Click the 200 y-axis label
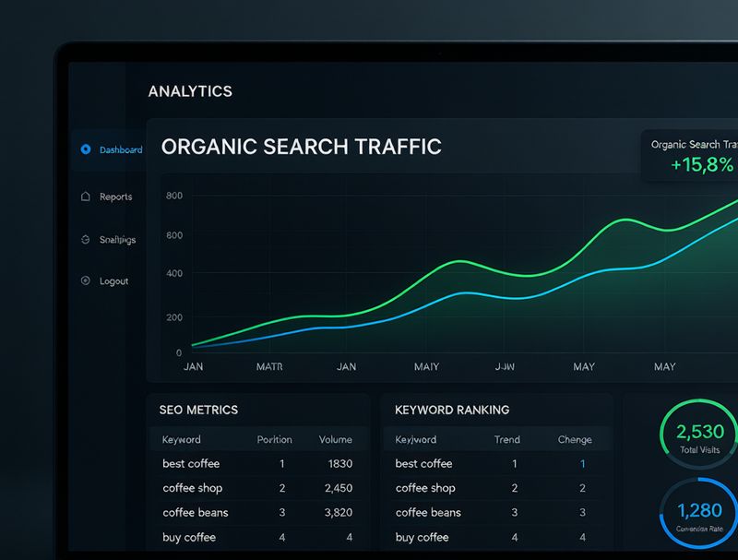Image resolution: width=738 pixels, height=560 pixels. [174, 317]
